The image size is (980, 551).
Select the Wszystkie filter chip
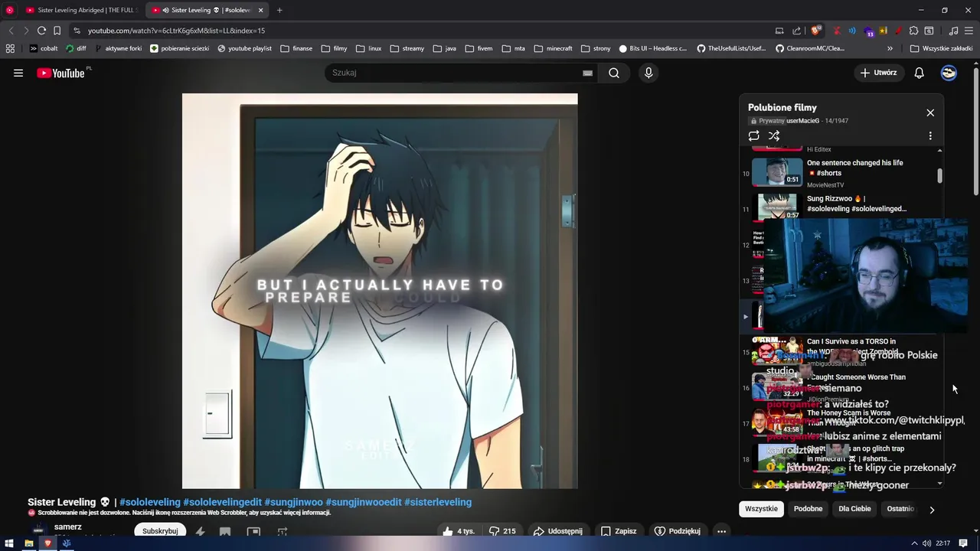[761, 509]
